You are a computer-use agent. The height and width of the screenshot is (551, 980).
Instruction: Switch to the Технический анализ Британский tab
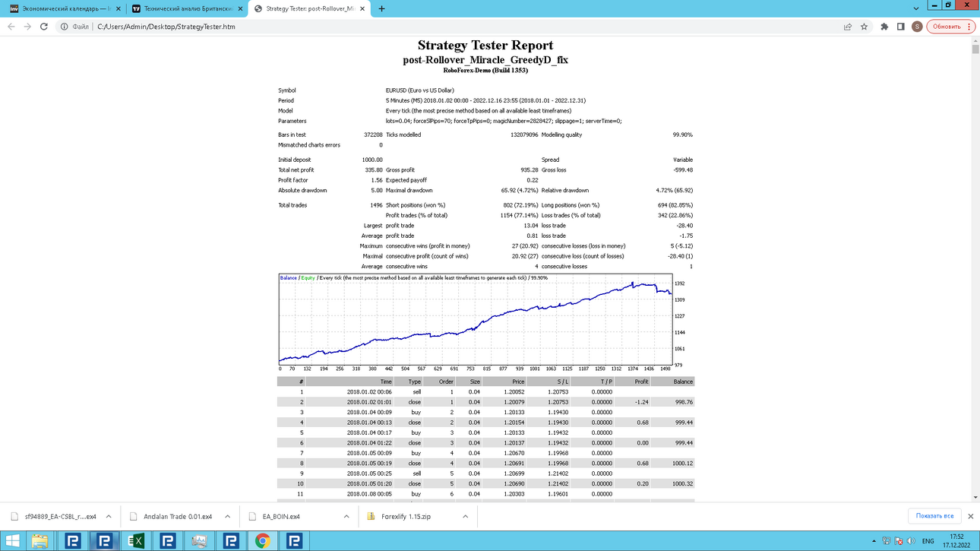point(187,8)
